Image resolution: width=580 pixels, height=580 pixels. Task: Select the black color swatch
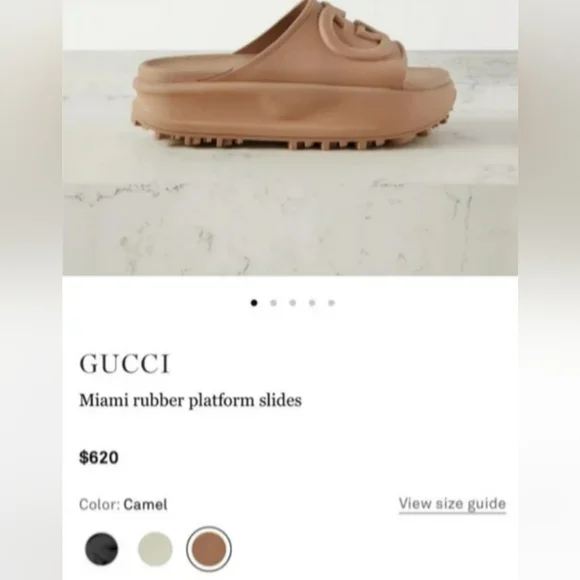click(102, 549)
